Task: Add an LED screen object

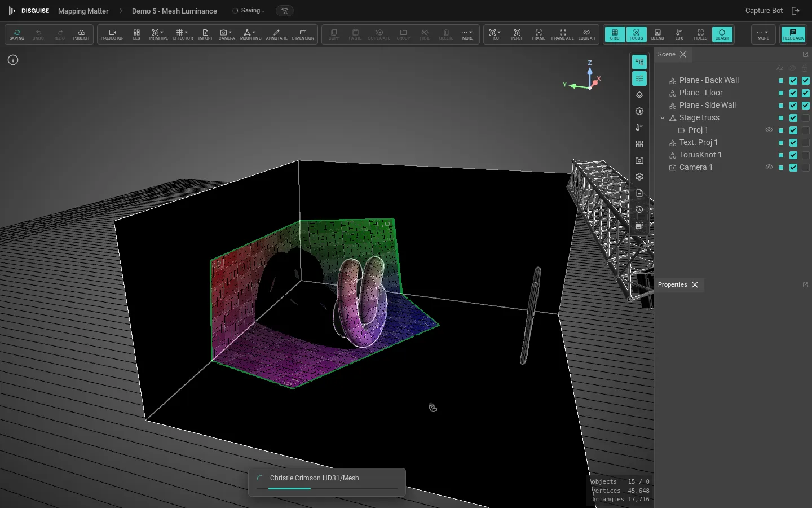Action: tap(136, 34)
